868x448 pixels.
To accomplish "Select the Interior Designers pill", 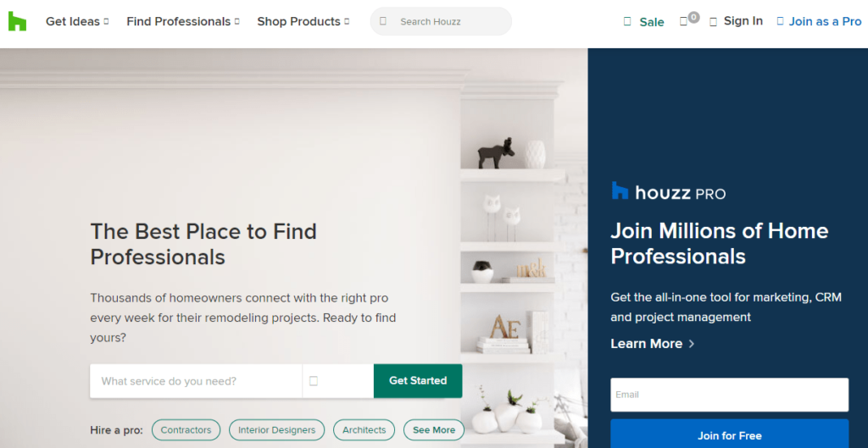I will [x=277, y=429].
